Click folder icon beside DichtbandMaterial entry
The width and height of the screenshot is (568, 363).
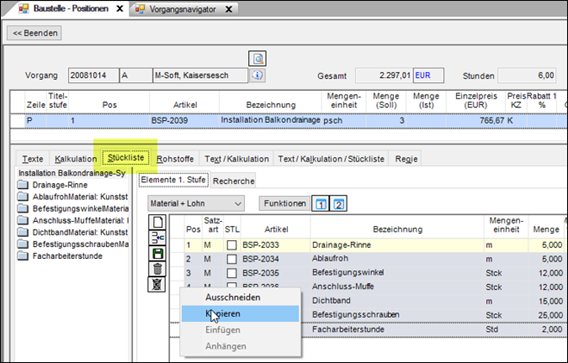pyautogui.click(x=23, y=232)
